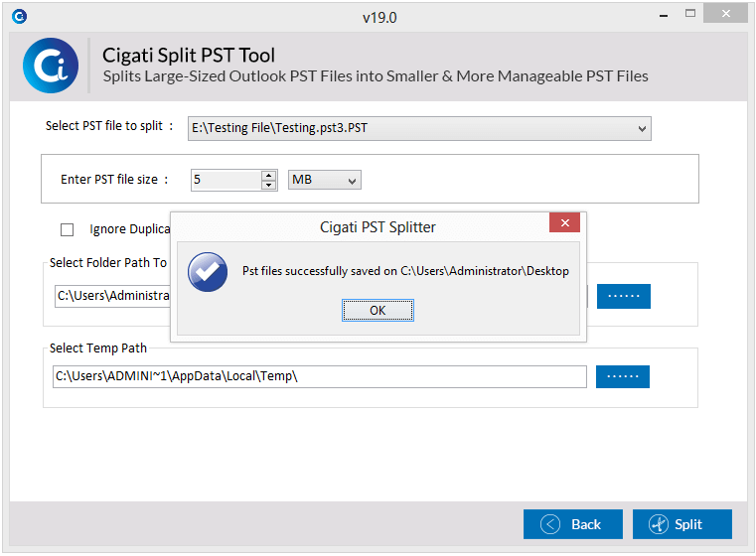Increase PST file size with up arrow

(268, 176)
